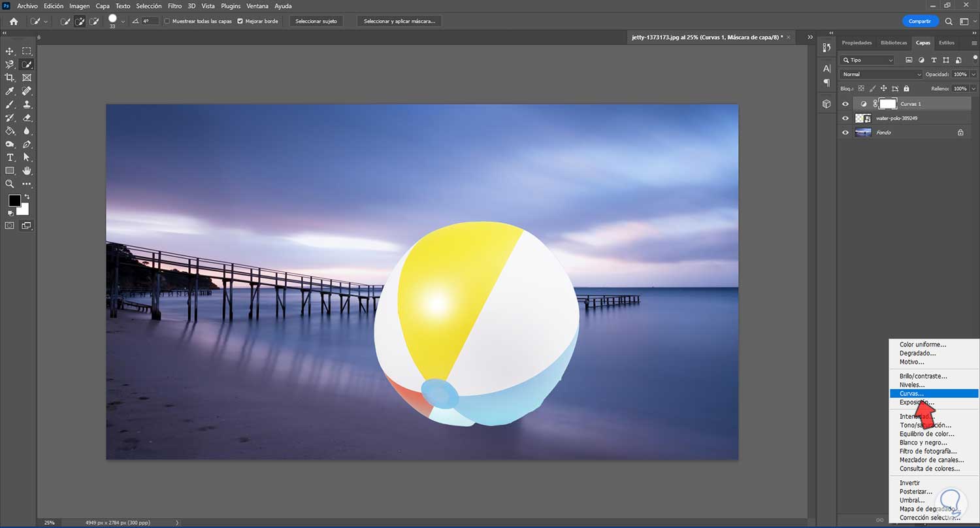Click the black foreground color swatch
This screenshot has height=528, width=980.
coord(14,201)
